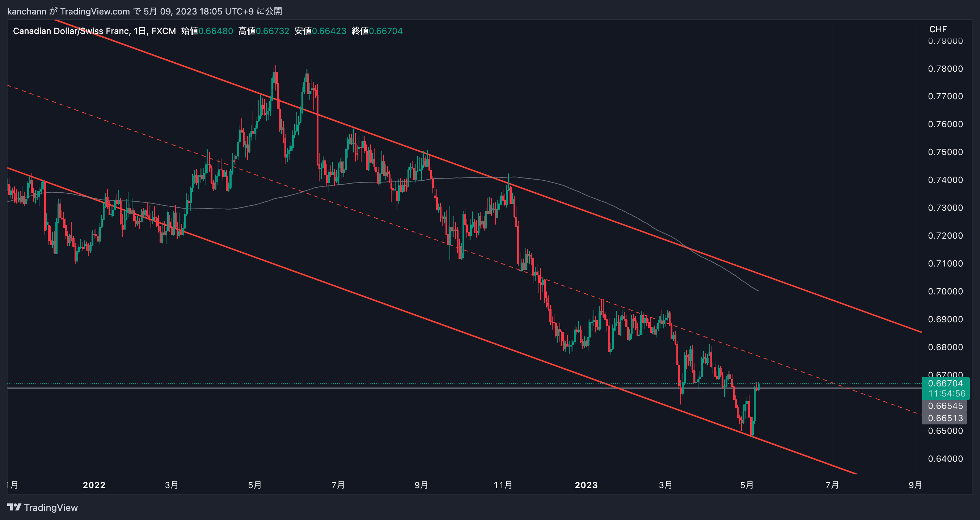This screenshot has height=520, width=980.
Task: Click the 0.74000 price axis label
Action: tap(945, 180)
